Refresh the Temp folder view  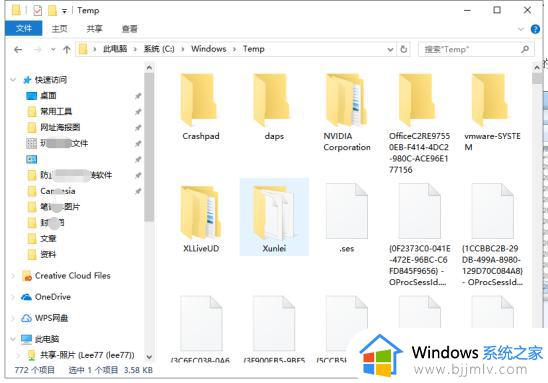(404, 49)
